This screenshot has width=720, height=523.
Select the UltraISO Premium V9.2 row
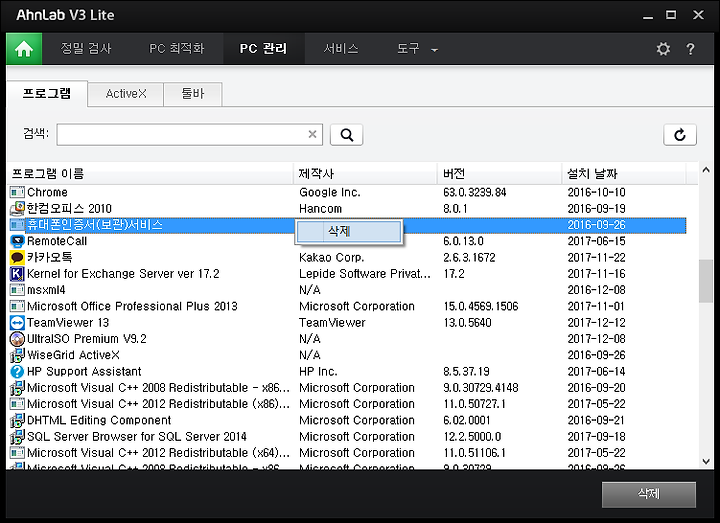[x=348, y=339]
